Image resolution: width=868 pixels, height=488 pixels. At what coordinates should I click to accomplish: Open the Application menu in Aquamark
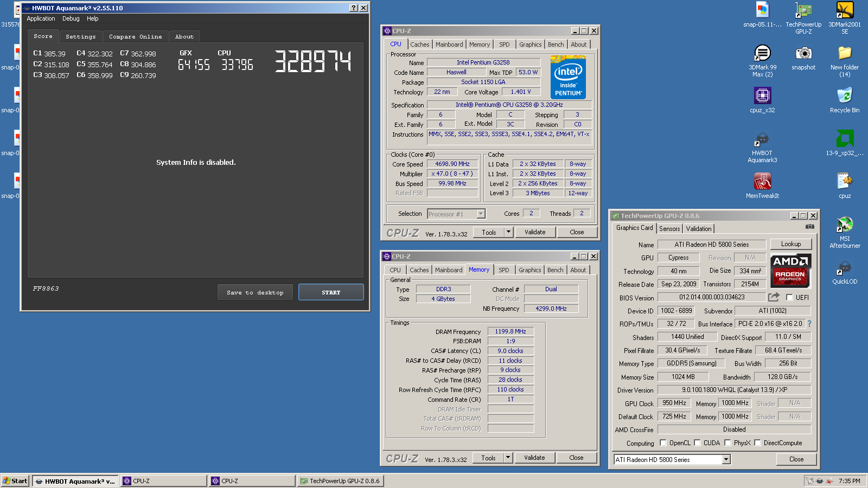(41, 18)
